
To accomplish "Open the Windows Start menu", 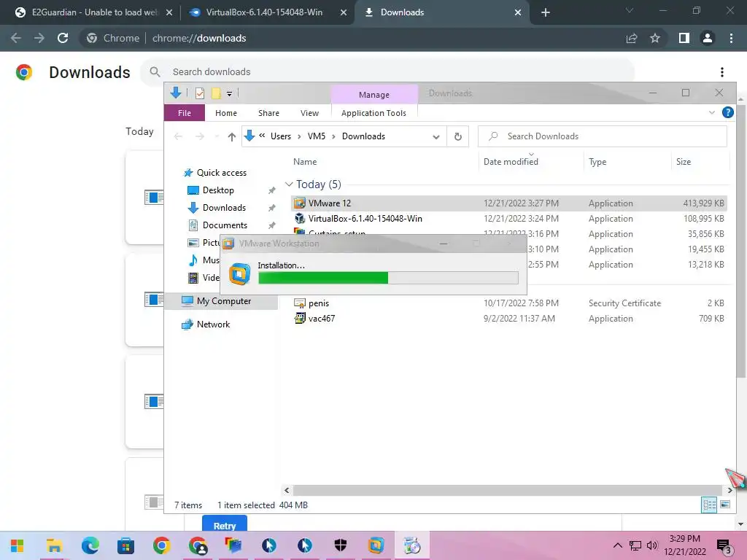I will (x=18, y=545).
